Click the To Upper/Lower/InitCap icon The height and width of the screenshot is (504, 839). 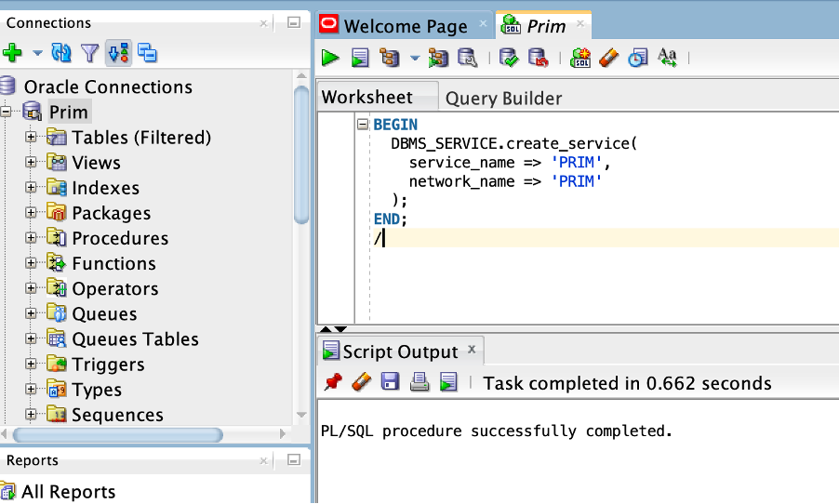coord(667,58)
